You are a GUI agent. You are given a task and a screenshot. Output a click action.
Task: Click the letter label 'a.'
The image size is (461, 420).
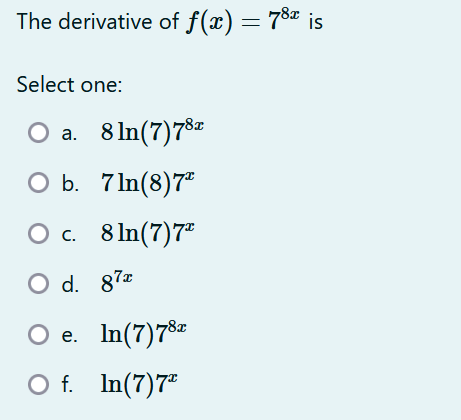(69, 134)
